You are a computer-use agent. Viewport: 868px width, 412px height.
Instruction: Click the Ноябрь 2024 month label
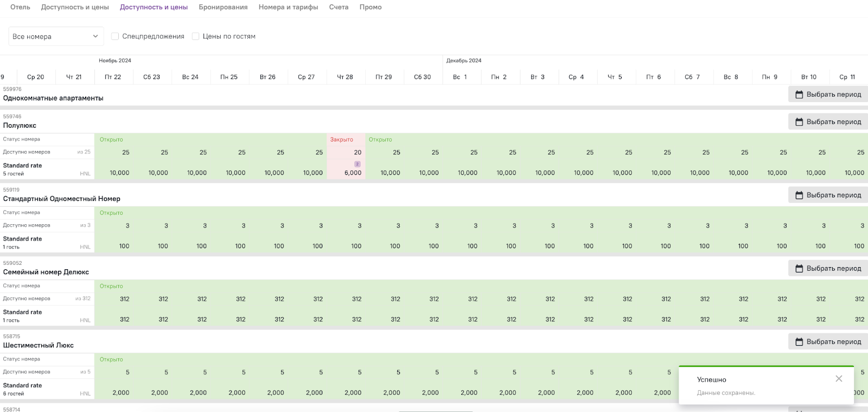coord(115,61)
